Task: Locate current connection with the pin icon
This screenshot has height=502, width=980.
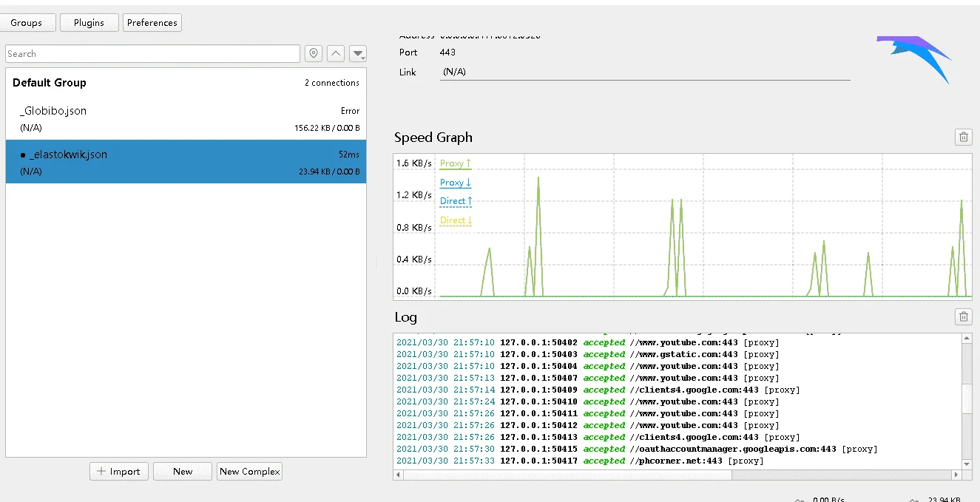Action: (314, 54)
